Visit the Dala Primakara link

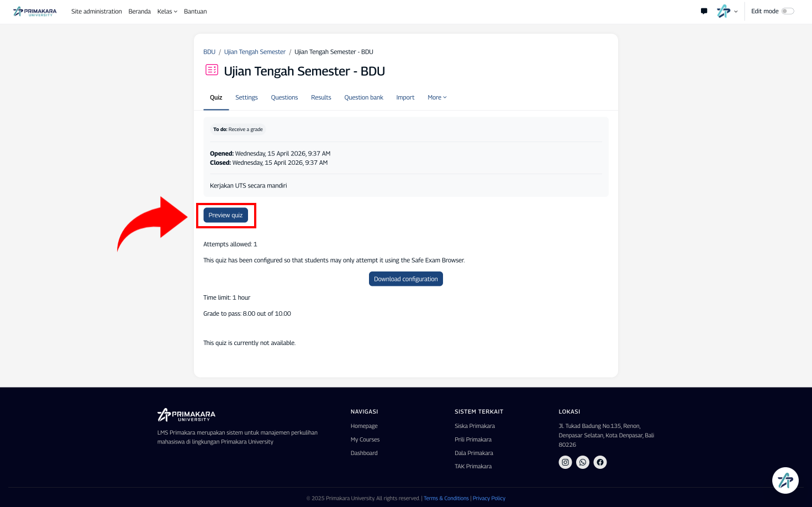point(474,453)
